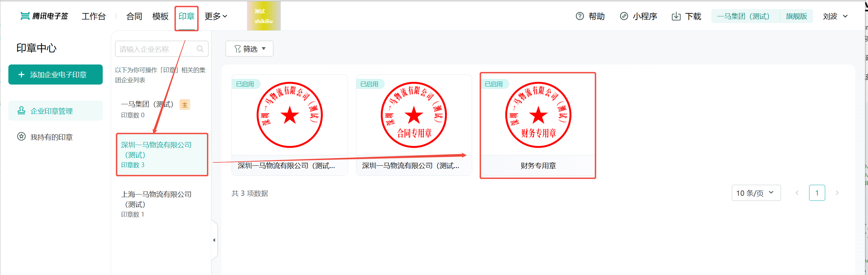Click the plus icon on 添加企业电子印章

click(x=21, y=75)
